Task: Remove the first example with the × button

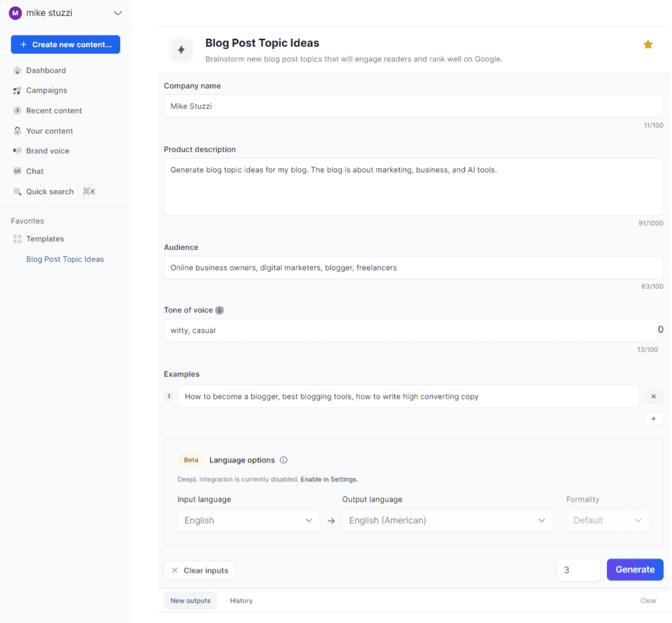Action: tap(653, 396)
